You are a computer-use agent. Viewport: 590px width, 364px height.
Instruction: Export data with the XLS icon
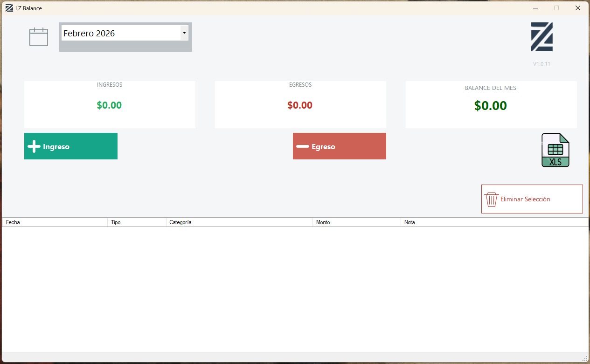[555, 150]
